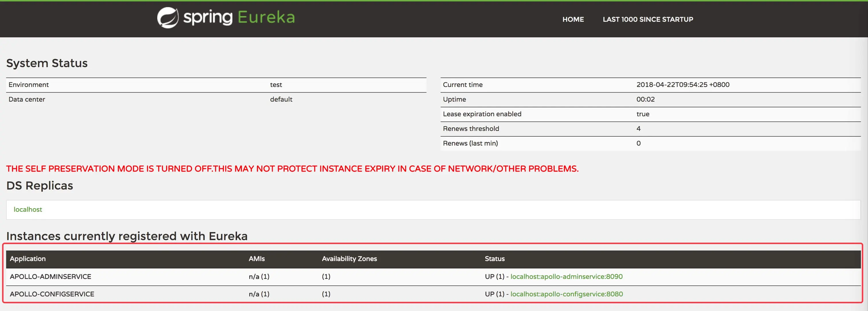Click the Availability Zones column header
The width and height of the screenshot is (868, 311).
pyautogui.click(x=349, y=259)
